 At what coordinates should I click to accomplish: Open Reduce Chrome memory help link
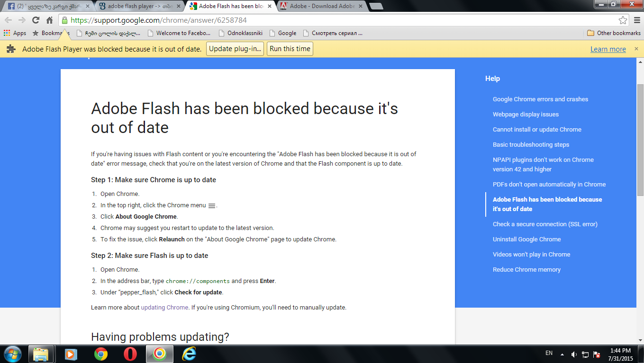coord(526,270)
